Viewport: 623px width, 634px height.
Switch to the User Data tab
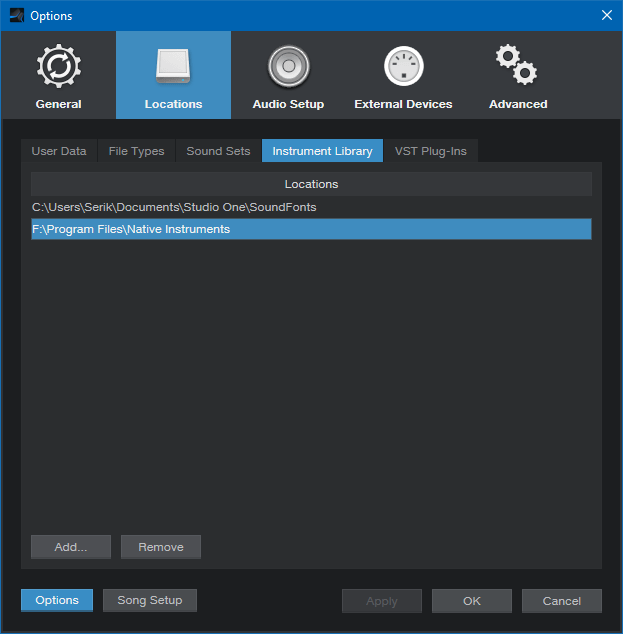(59, 151)
